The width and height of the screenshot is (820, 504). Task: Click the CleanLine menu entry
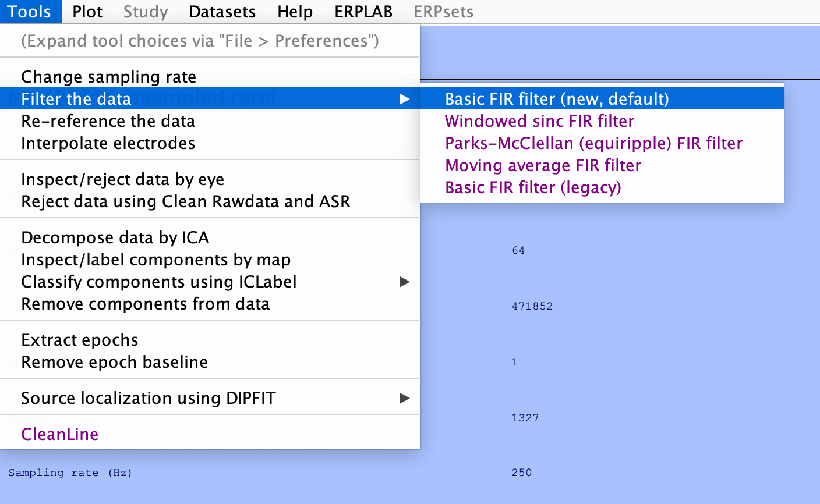[59, 434]
